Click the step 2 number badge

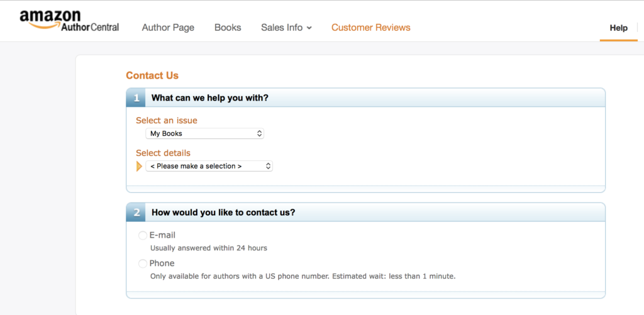(x=136, y=213)
